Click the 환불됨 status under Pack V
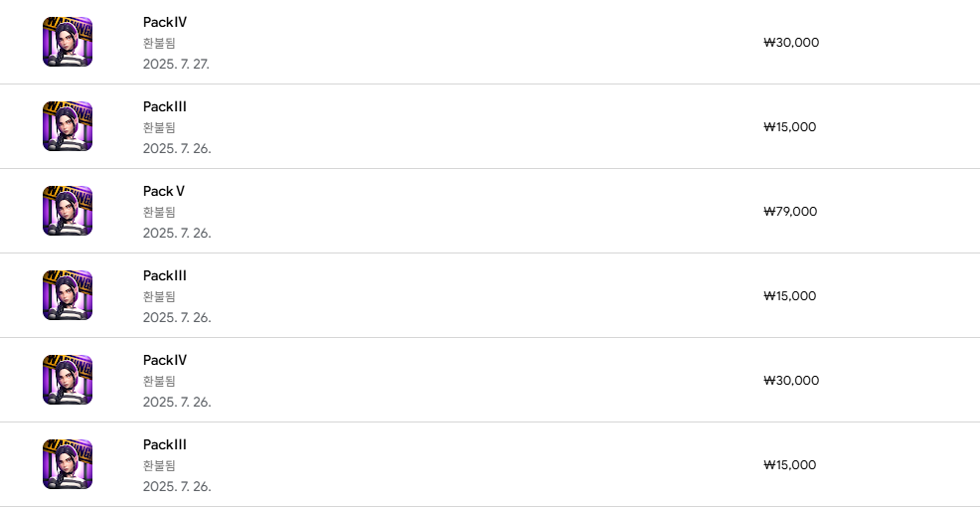Screen dimensions: 980x507 [x=159, y=212]
